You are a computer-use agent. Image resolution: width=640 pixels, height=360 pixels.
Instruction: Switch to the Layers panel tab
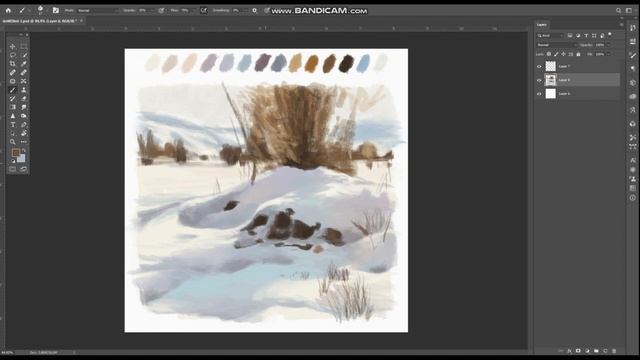pyautogui.click(x=542, y=25)
